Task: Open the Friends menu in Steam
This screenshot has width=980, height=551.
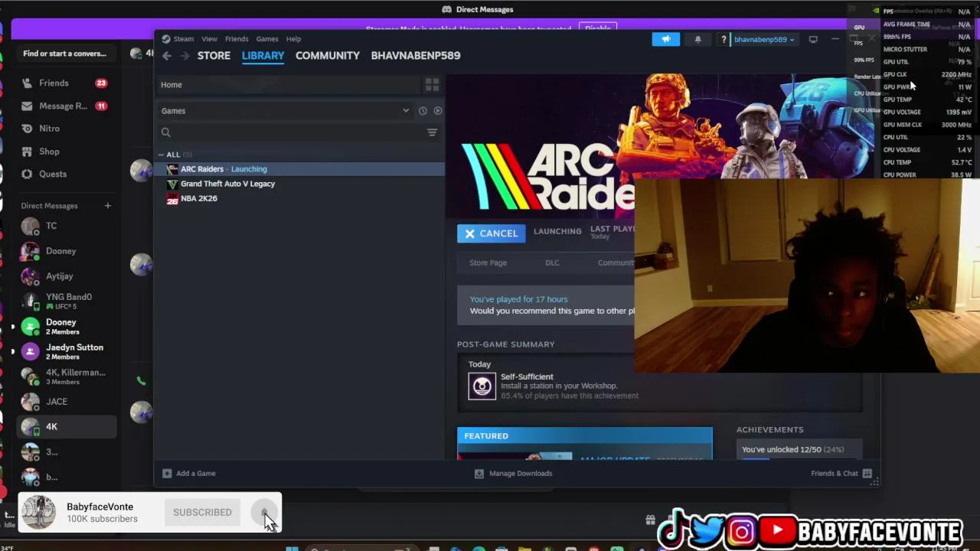Action: point(237,39)
